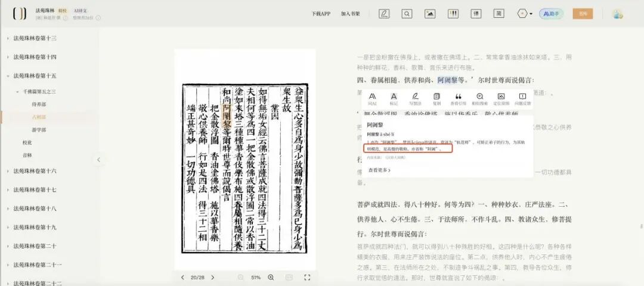
Task: Open the 校讹 section
Action: pos(27,142)
